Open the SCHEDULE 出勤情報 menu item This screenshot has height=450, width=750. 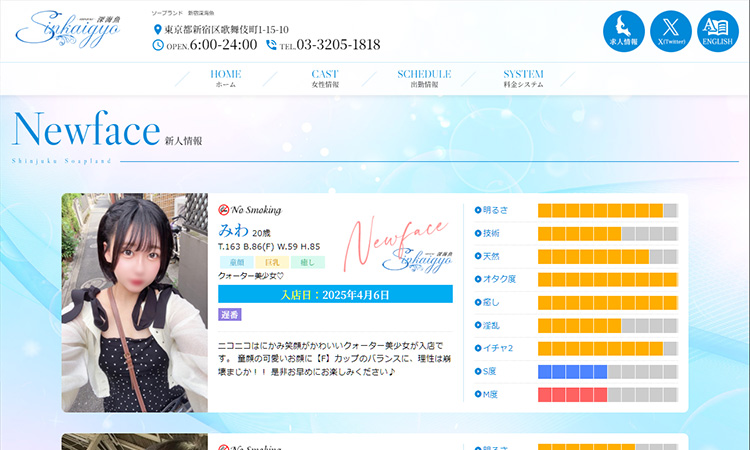click(x=424, y=78)
